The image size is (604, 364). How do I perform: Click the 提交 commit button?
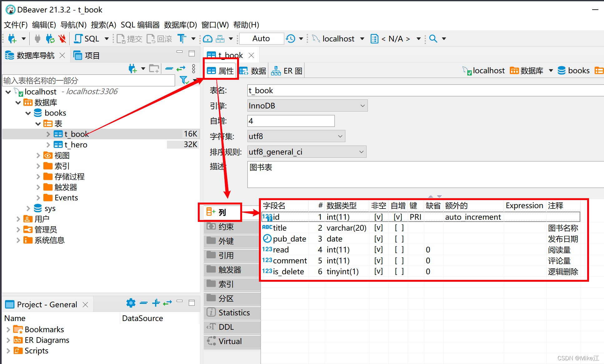click(129, 39)
